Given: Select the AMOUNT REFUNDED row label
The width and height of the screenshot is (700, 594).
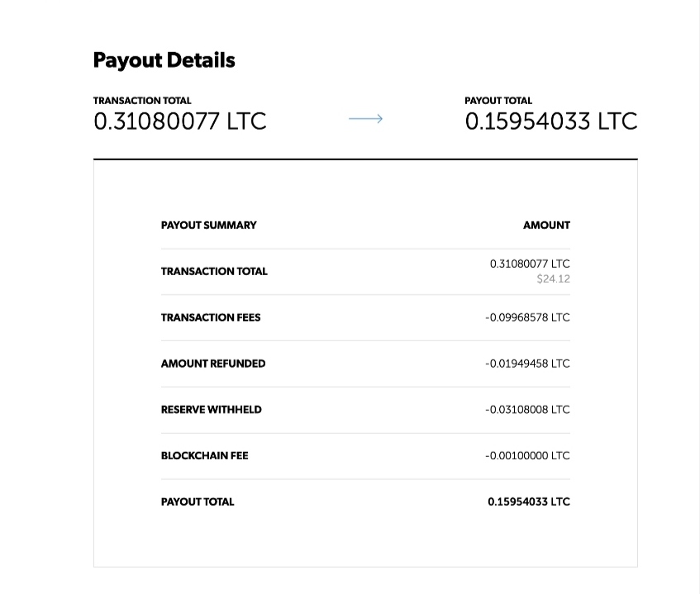Looking at the screenshot, I should (213, 364).
